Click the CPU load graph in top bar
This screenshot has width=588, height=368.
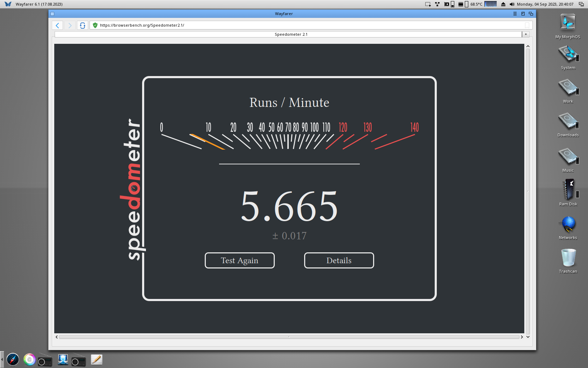tap(491, 4)
